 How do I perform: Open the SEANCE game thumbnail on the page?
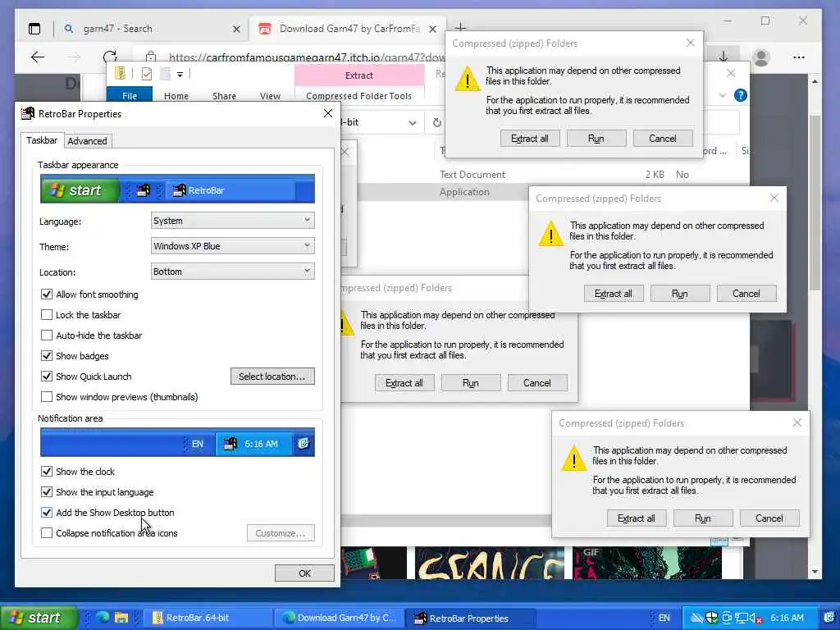coord(489,563)
